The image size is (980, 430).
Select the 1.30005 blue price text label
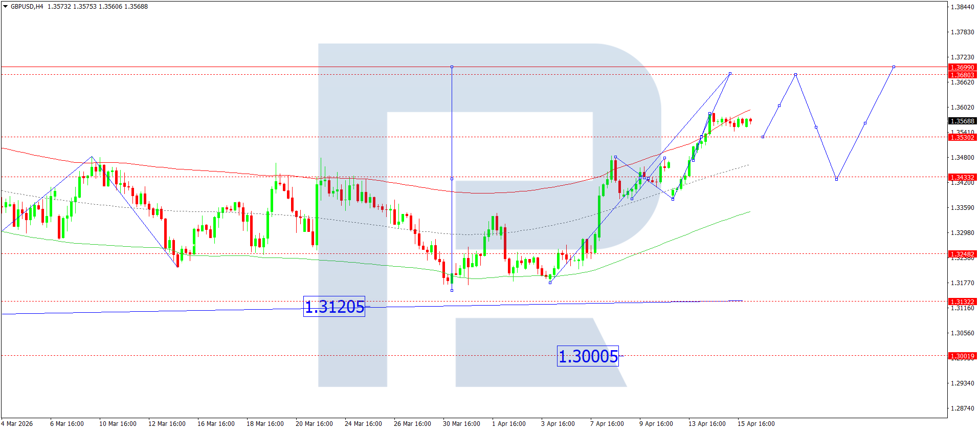tap(588, 356)
